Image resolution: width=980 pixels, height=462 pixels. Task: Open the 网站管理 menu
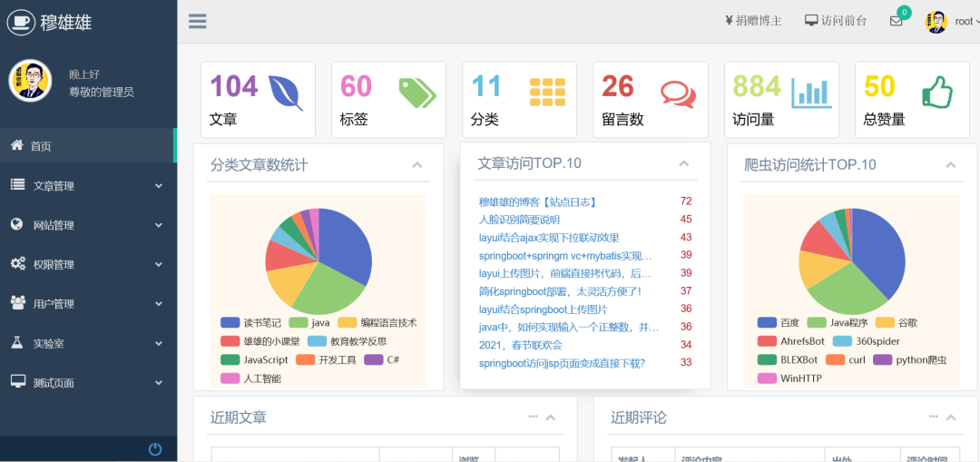(89, 225)
